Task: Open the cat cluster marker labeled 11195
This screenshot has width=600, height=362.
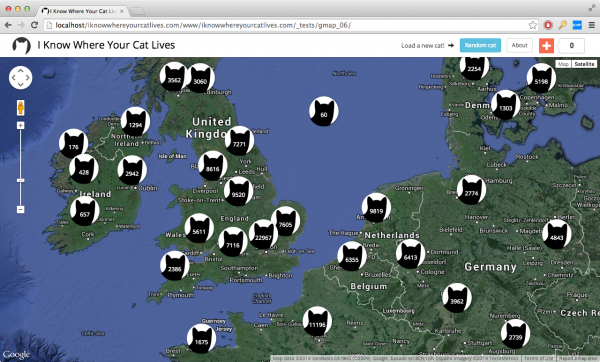Action: point(317,321)
